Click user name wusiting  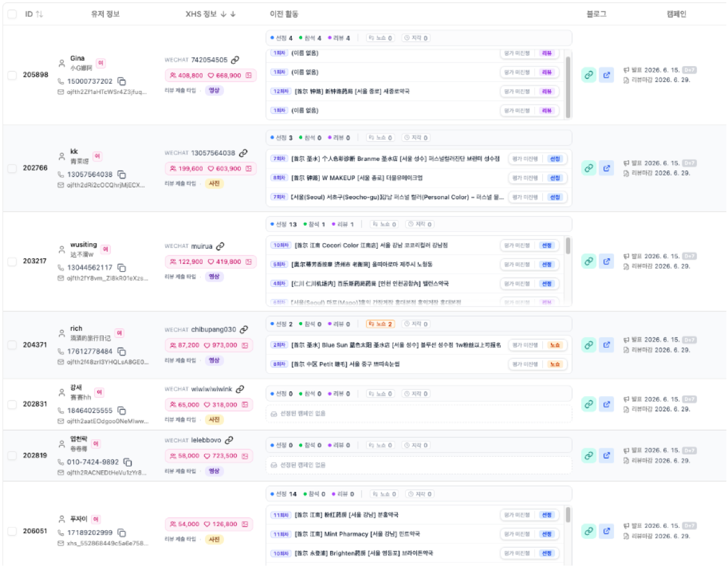click(83, 244)
